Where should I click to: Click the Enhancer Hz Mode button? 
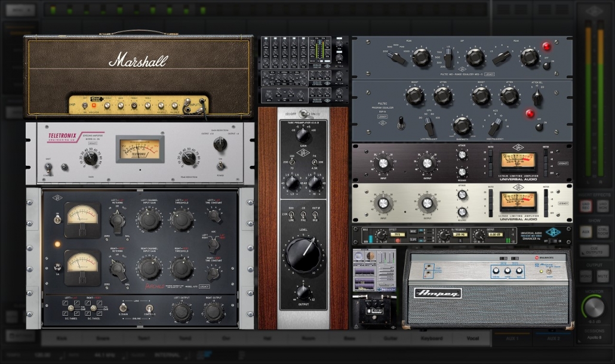coord(413,231)
